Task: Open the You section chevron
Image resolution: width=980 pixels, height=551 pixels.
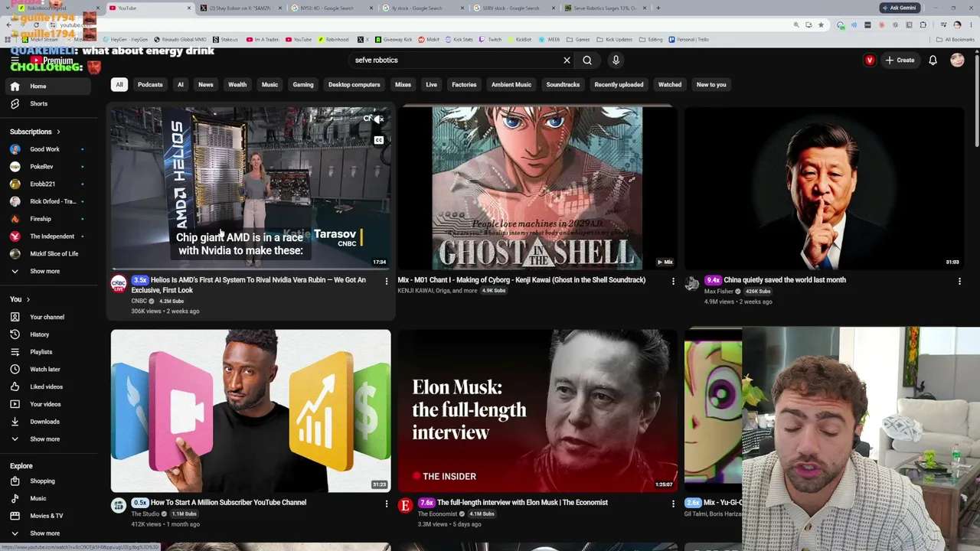Action: coord(28,299)
